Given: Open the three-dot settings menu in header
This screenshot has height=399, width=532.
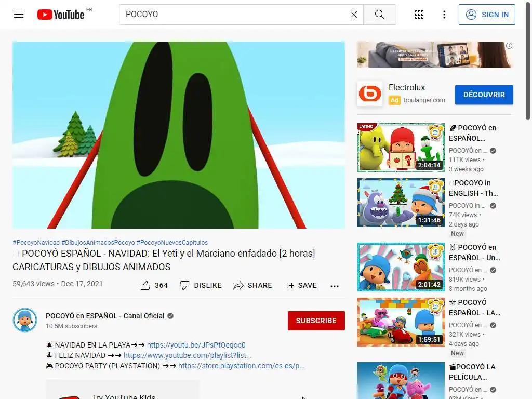Looking at the screenshot, I should [x=444, y=15].
